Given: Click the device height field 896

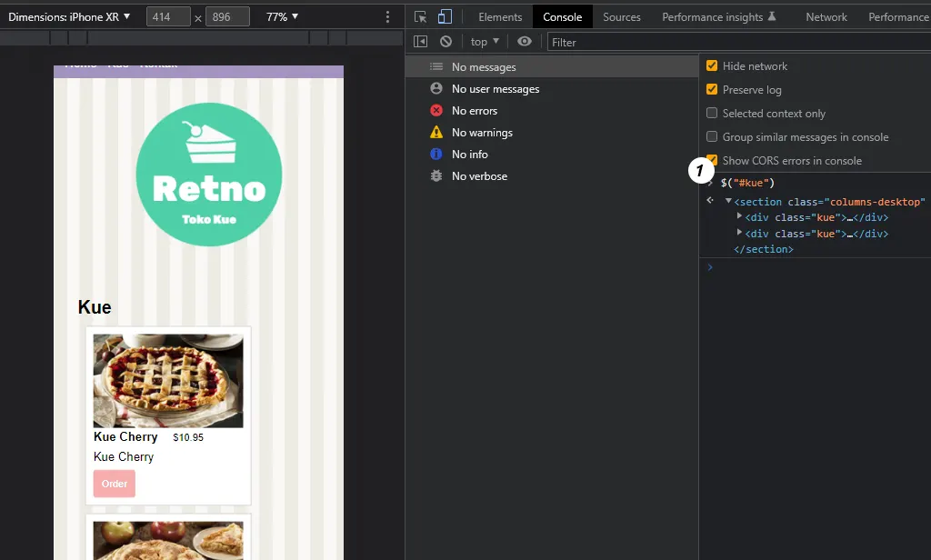Looking at the screenshot, I should pos(228,17).
